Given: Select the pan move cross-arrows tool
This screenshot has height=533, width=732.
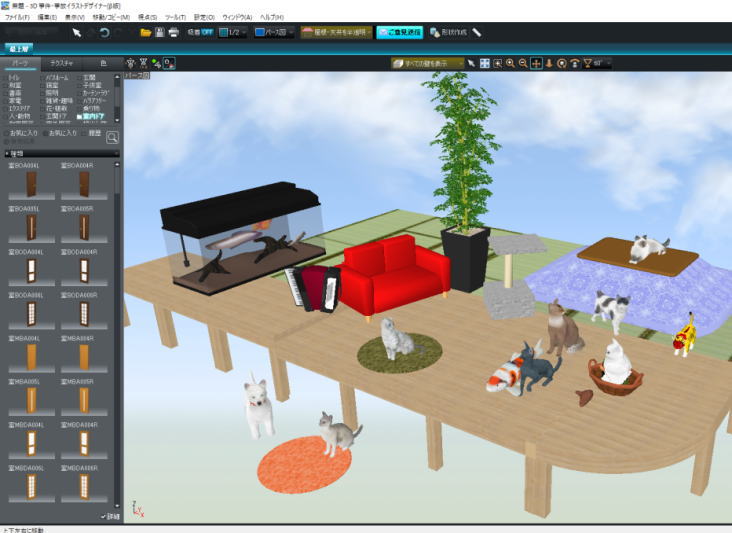Looking at the screenshot, I should (535, 63).
